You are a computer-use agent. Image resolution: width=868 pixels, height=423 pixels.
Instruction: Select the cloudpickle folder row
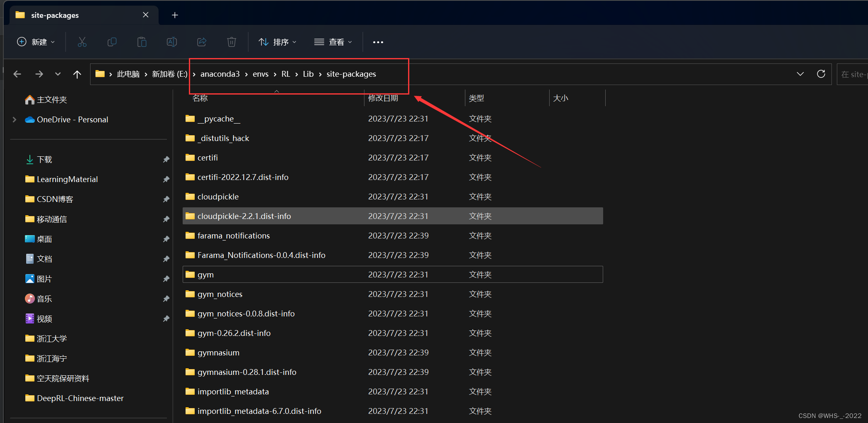click(x=393, y=197)
